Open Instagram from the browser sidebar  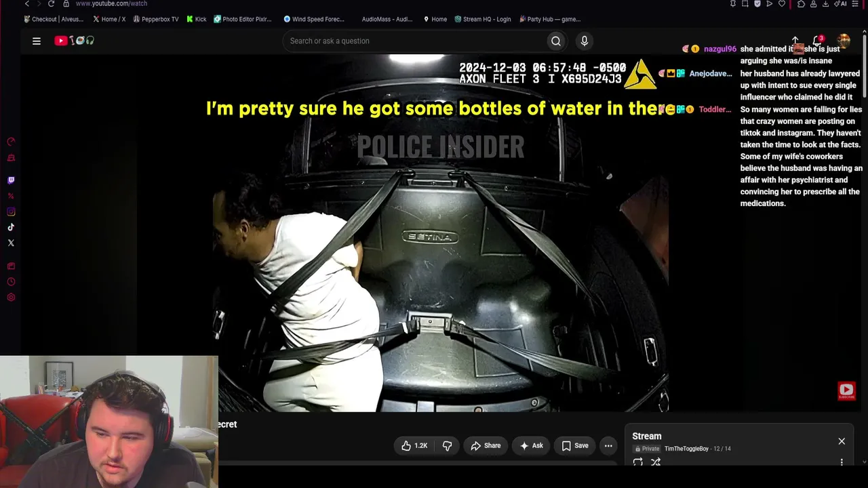[x=11, y=211]
